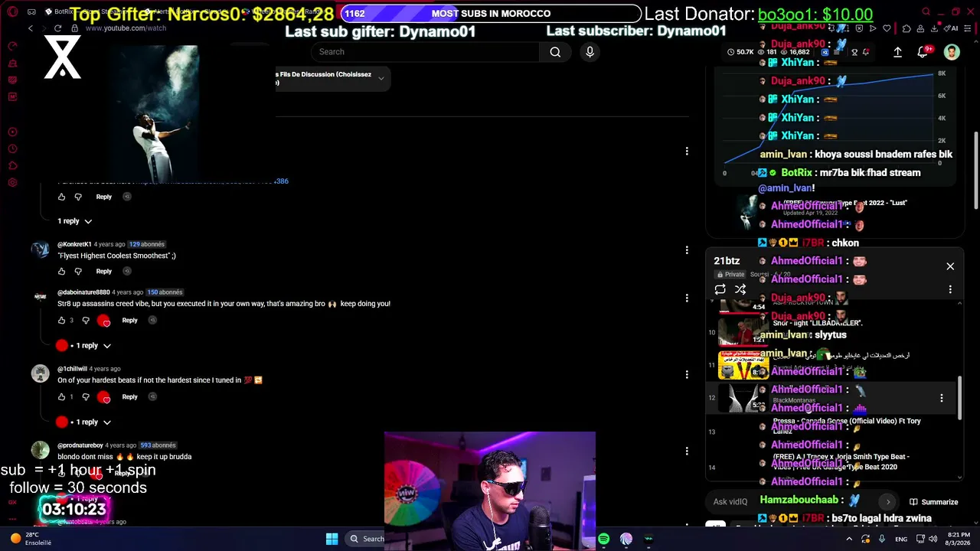Click the Opera GX logo menu button
Viewport: 980px width, 551px height.
click(12, 11)
